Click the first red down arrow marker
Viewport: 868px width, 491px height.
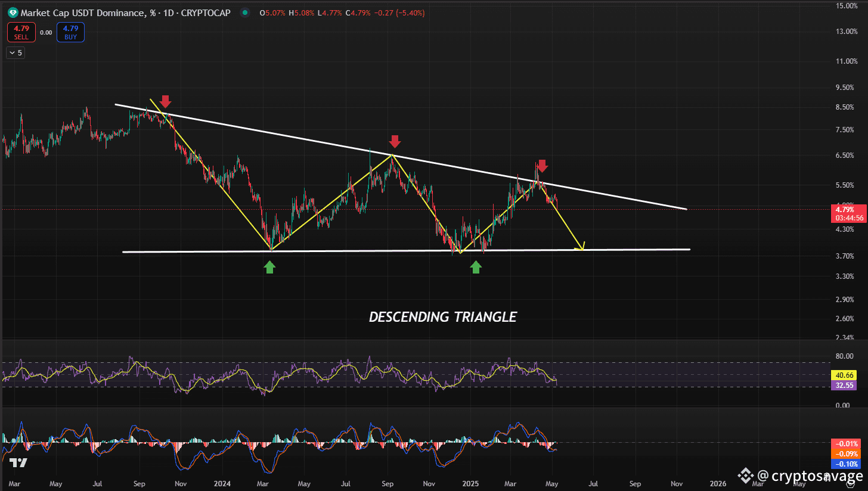click(x=165, y=101)
